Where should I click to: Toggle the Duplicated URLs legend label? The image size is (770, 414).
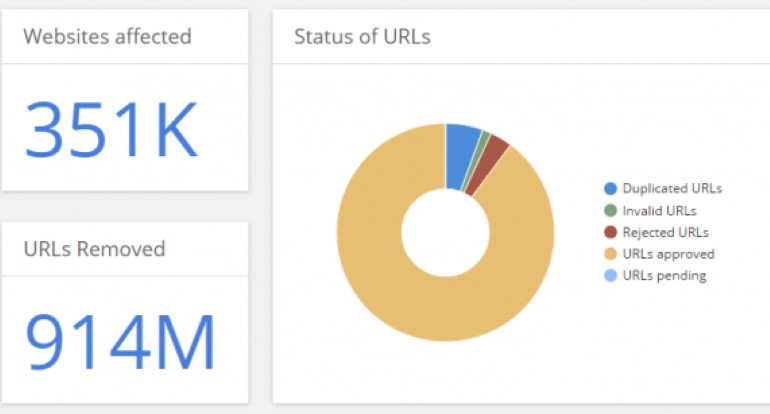point(671,188)
